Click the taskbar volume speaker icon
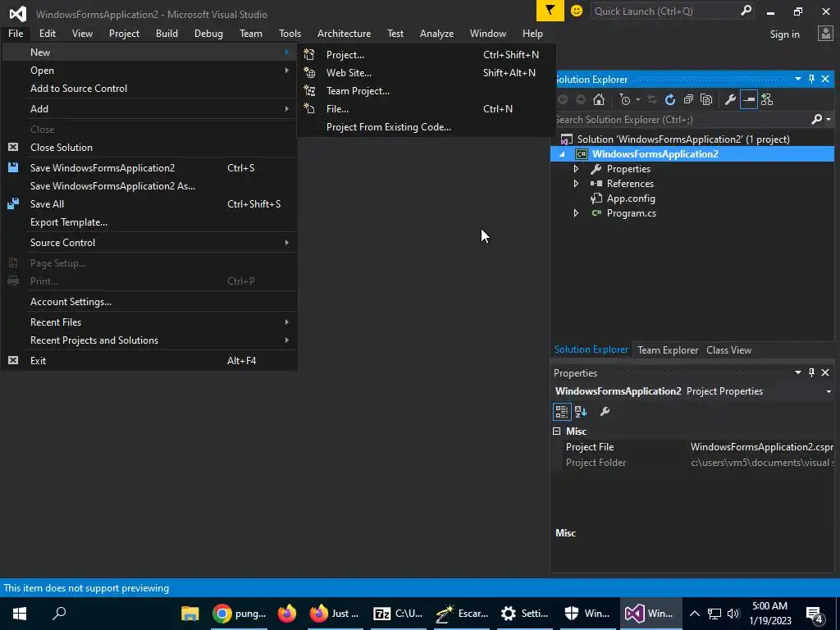The width and height of the screenshot is (840, 630). [733, 614]
